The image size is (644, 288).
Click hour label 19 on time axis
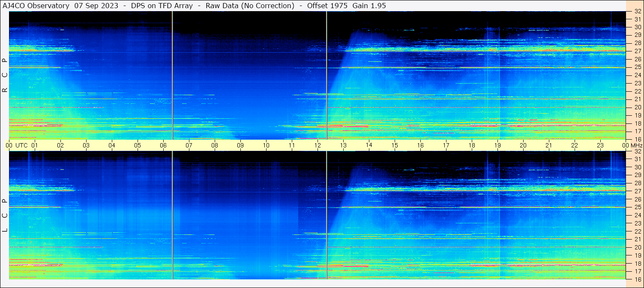point(497,145)
